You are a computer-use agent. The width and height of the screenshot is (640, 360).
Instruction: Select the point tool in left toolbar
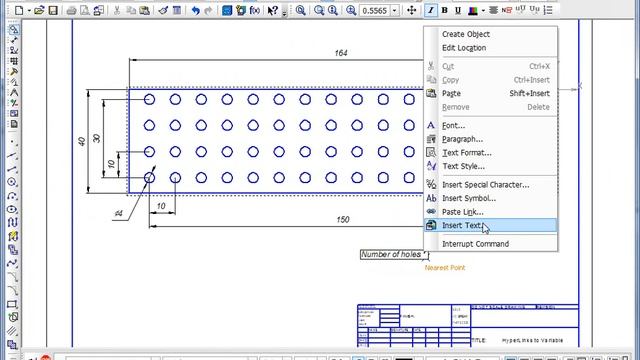pos(13,142)
